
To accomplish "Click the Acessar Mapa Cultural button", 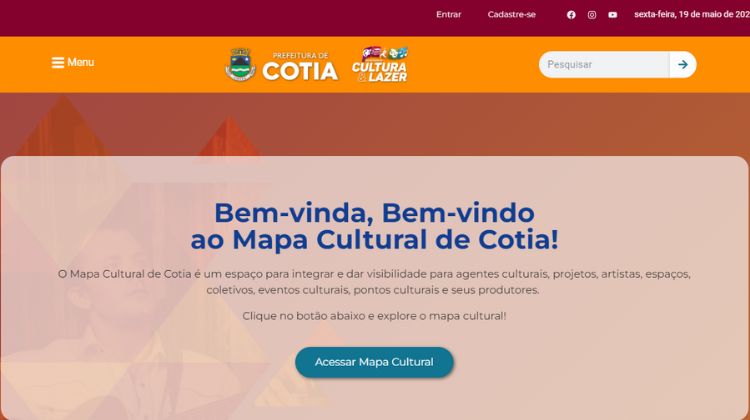I will (x=374, y=362).
